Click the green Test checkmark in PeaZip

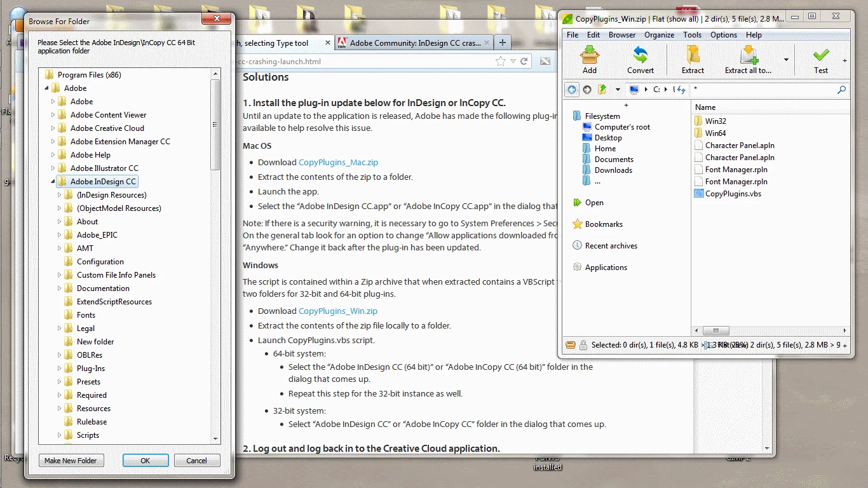point(821,59)
